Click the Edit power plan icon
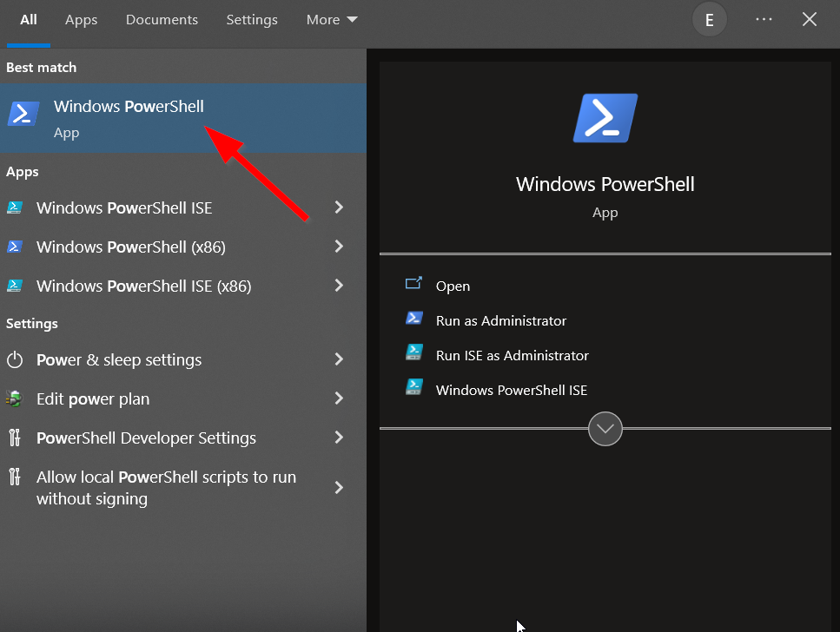This screenshot has height=632, width=840. pos(15,398)
